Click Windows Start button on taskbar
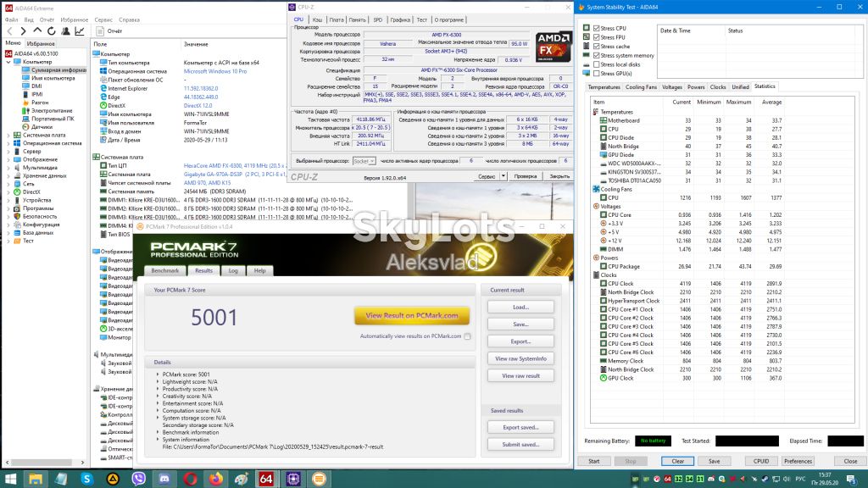This screenshot has height=488, width=868. click(x=10, y=479)
